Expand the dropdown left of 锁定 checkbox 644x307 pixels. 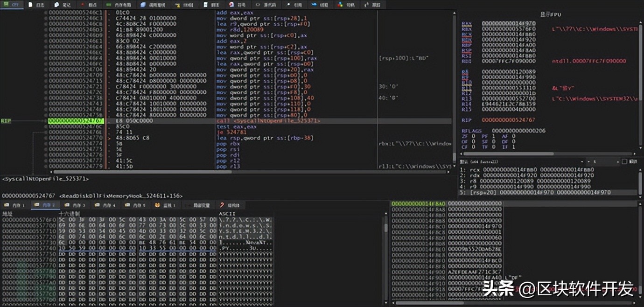[x=618, y=161]
